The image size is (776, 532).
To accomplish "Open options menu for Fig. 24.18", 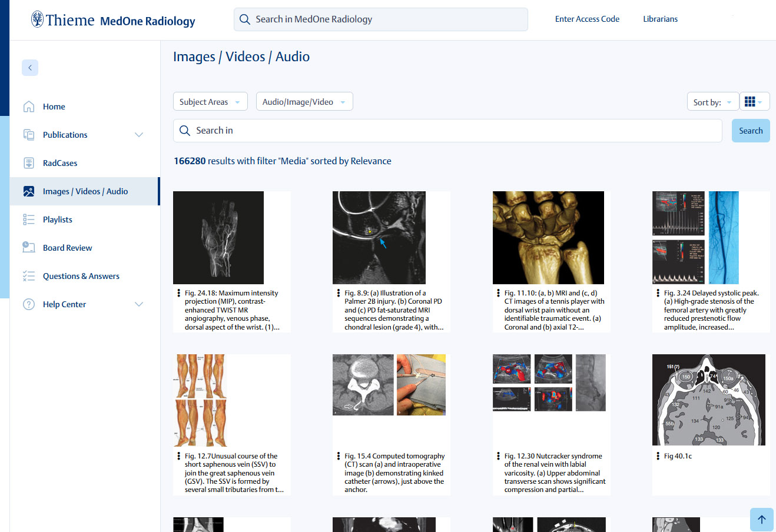I will pos(178,293).
